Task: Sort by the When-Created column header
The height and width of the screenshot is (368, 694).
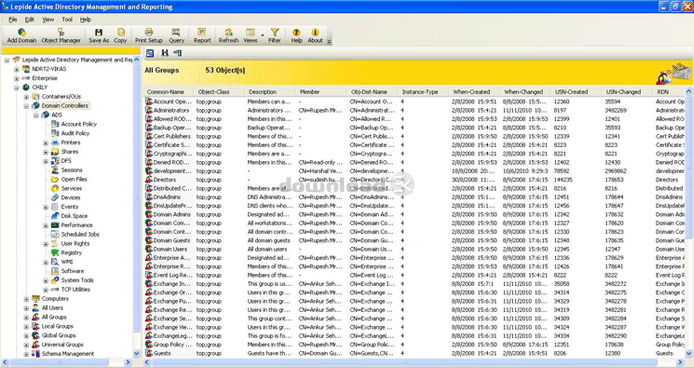Action: pyautogui.click(x=471, y=92)
